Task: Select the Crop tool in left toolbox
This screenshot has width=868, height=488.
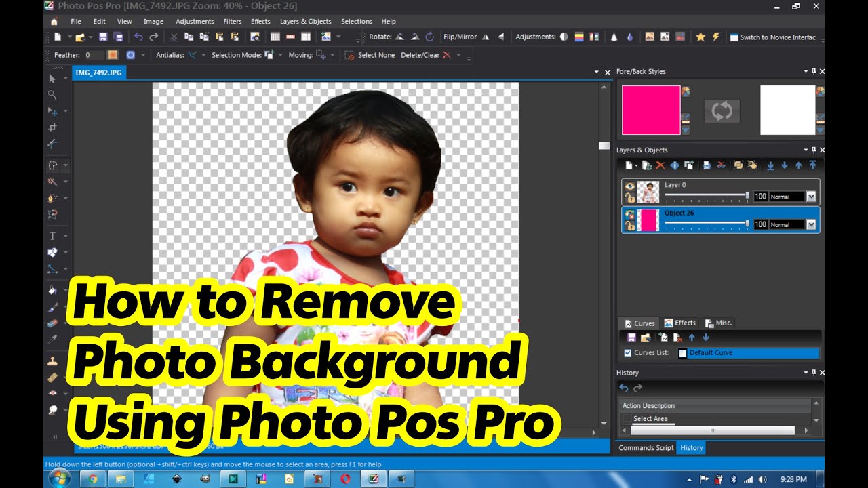Action: pos(52,127)
